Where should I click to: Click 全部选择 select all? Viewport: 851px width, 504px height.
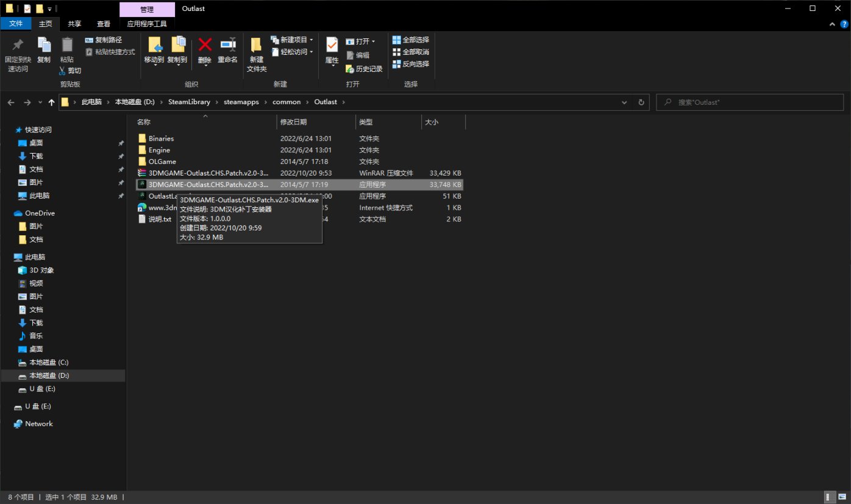411,40
